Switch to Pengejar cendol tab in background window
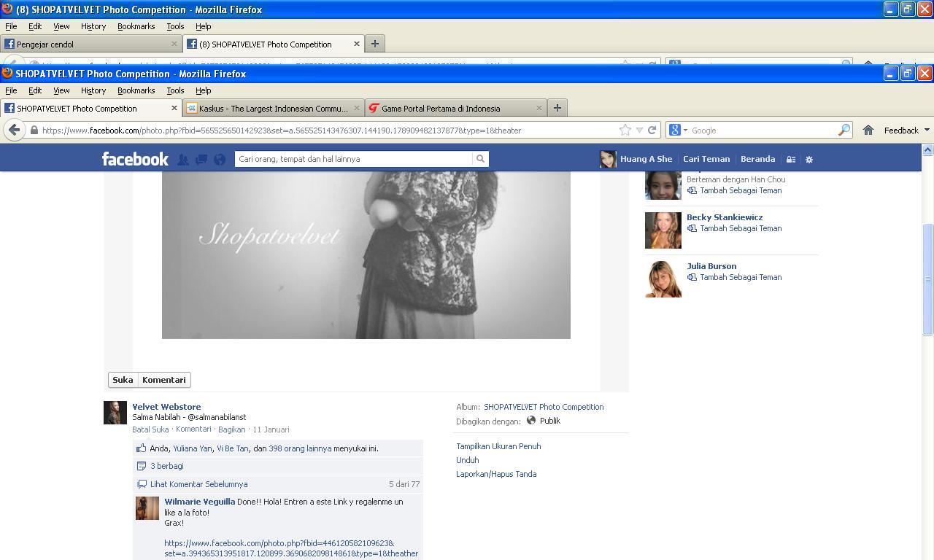This screenshot has height=560, width=934. pyautogui.click(x=91, y=44)
